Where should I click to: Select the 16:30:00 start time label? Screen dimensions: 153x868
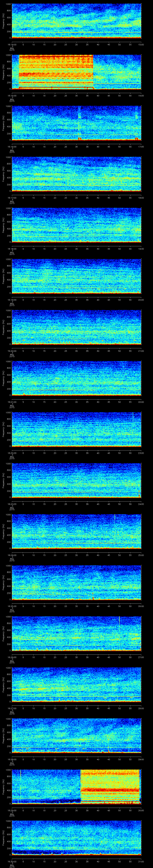12,861
